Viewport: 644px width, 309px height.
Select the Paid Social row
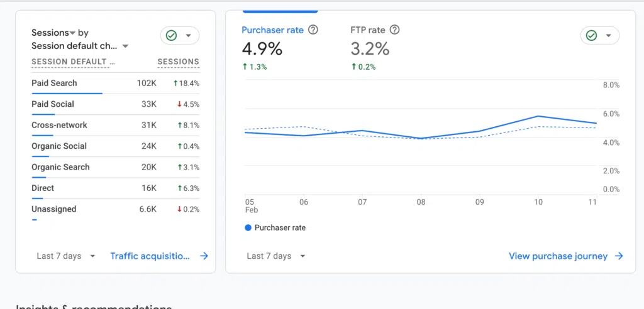click(116, 104)
